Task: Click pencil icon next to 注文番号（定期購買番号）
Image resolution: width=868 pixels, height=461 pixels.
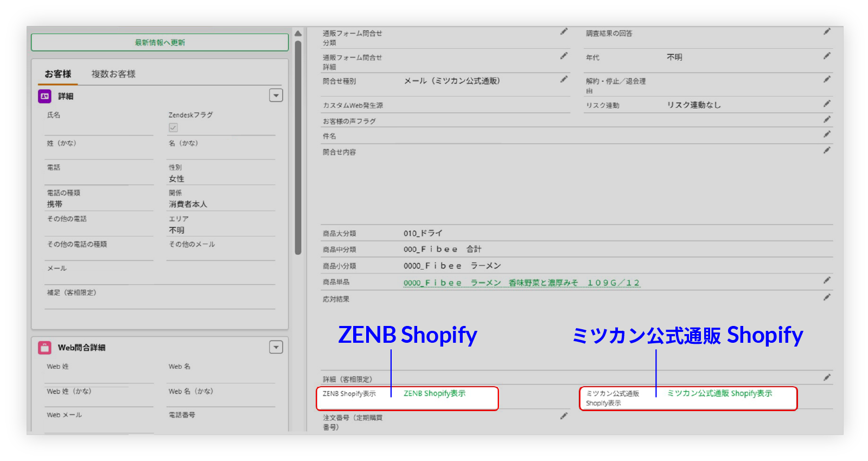Action: coord(564,416)
